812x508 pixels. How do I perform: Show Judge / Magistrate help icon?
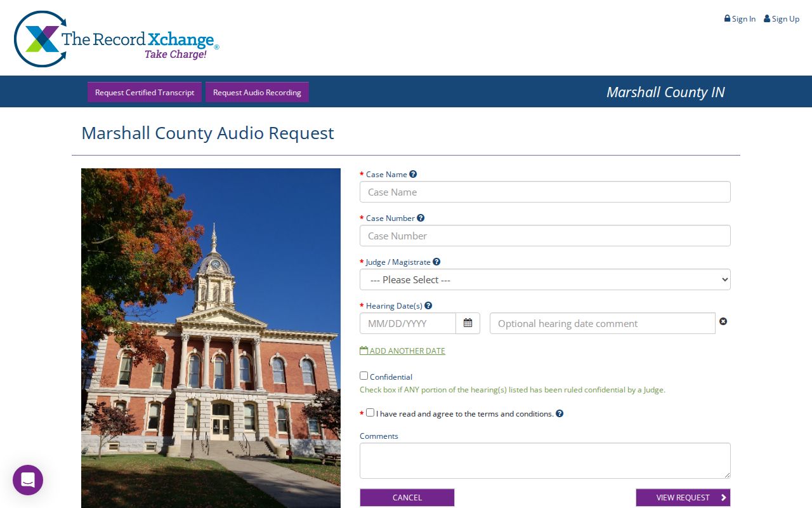tap(436, 262)
